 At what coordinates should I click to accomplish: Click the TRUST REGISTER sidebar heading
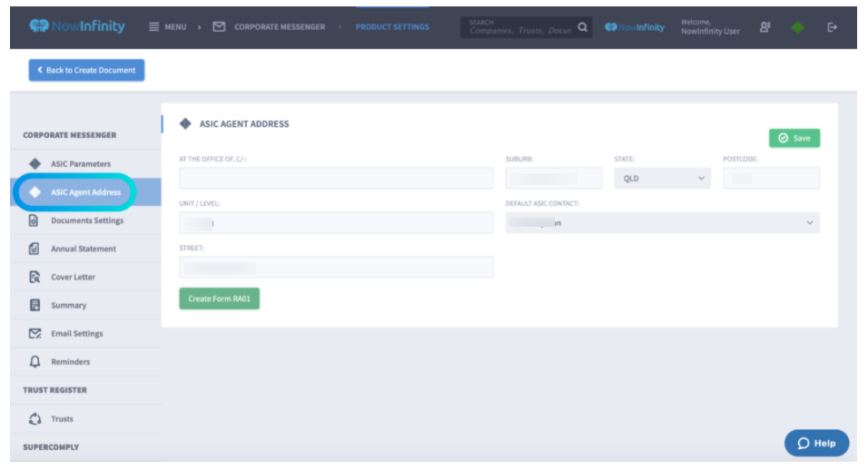point(54,390)
